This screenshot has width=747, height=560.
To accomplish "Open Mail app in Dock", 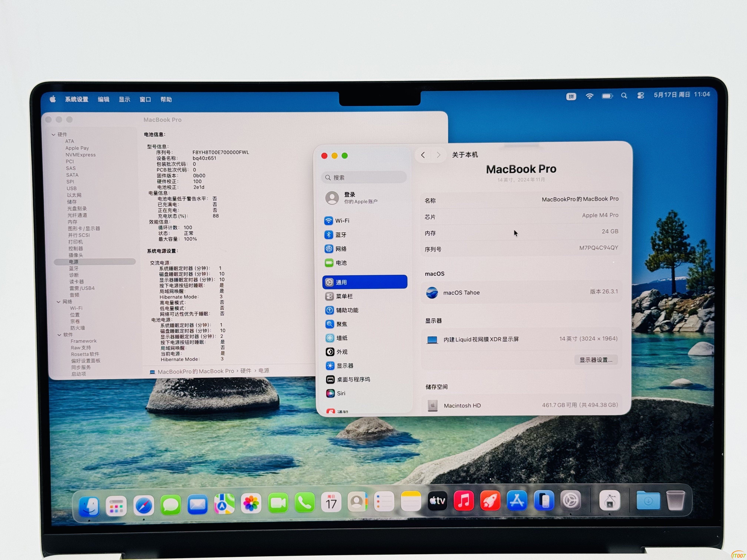I will (197, 504).
